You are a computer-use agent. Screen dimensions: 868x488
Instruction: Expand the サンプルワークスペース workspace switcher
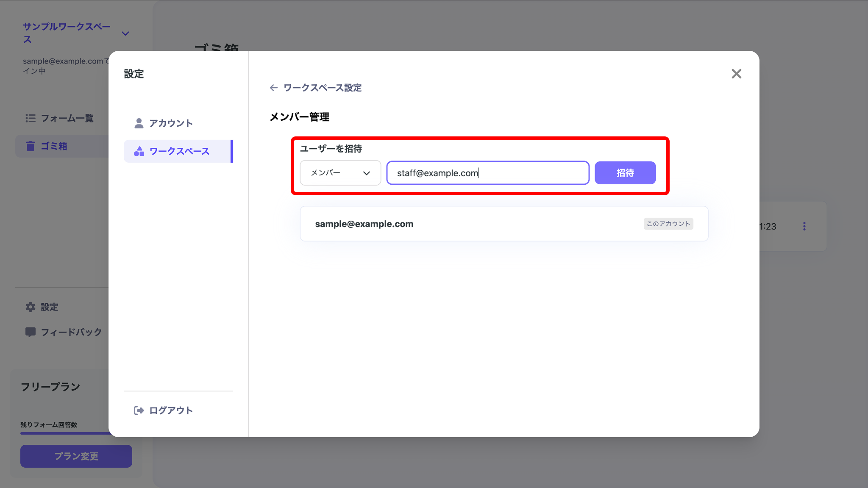[125, 33]
